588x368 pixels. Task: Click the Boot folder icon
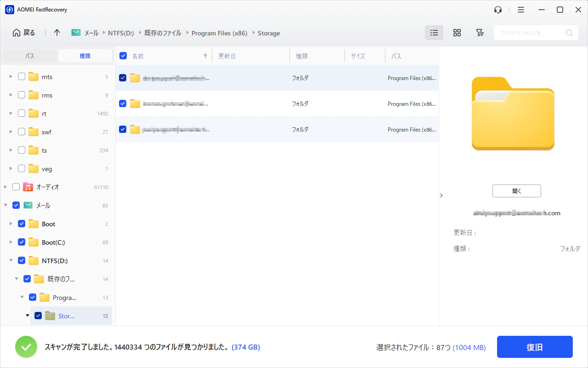34,224
